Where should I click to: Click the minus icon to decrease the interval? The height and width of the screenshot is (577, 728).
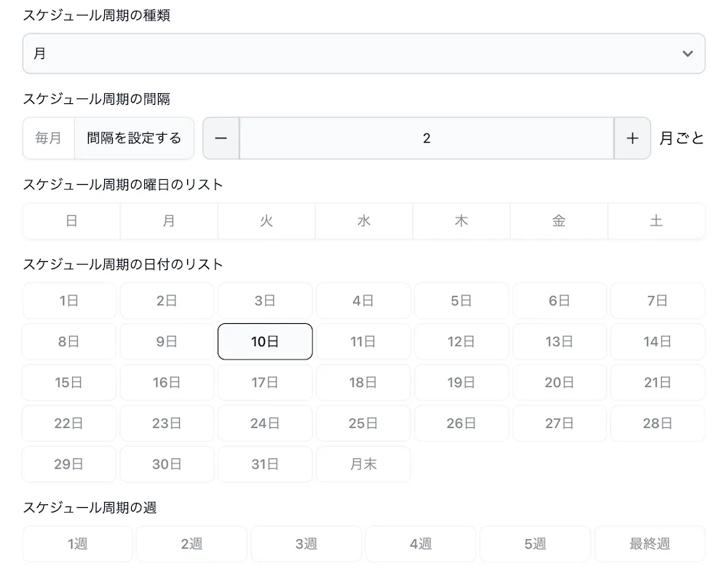click(221, 138)
